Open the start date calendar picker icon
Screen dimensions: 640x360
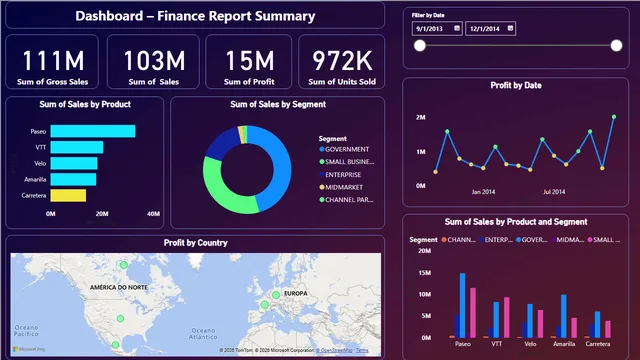tap(457, 28)
